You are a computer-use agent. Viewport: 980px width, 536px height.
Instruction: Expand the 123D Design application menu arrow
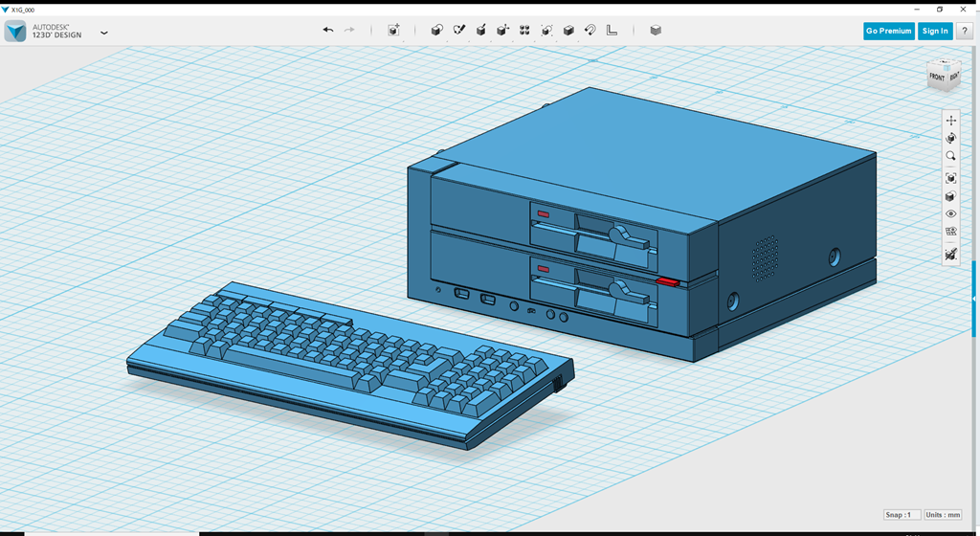coord(103,33)
